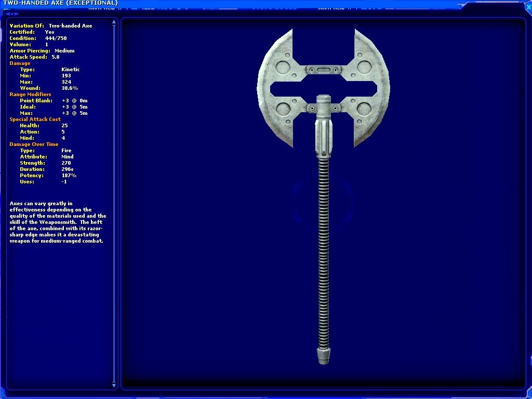Click Potency value 187%
This screenshot has width=532, height=399.
[x=69, y=176]
